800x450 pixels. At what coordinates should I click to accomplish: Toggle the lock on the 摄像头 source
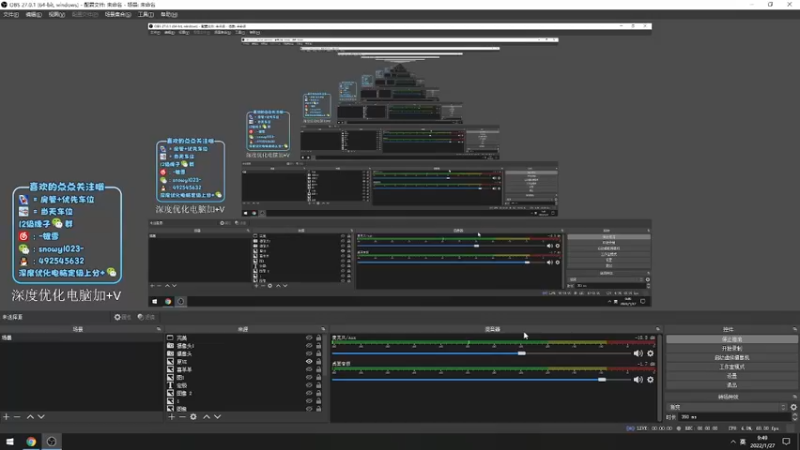coord(318,354)
